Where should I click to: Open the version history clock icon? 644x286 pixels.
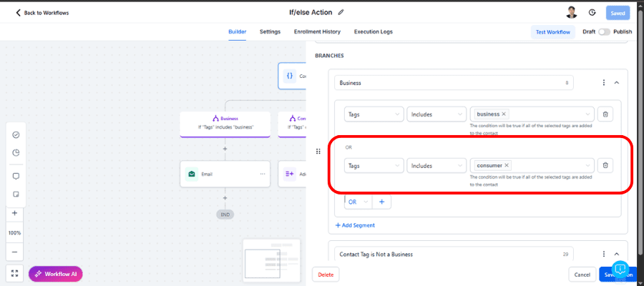[592, 12]
